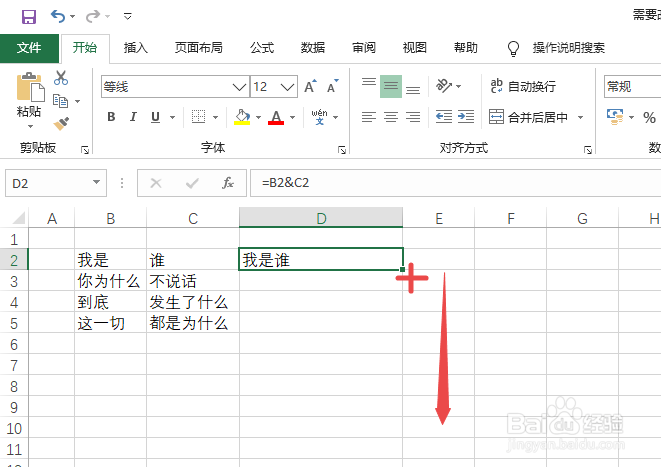Click the Decrease Font Size icon
This screenshot has height=467, width=661.
[333, 86]
